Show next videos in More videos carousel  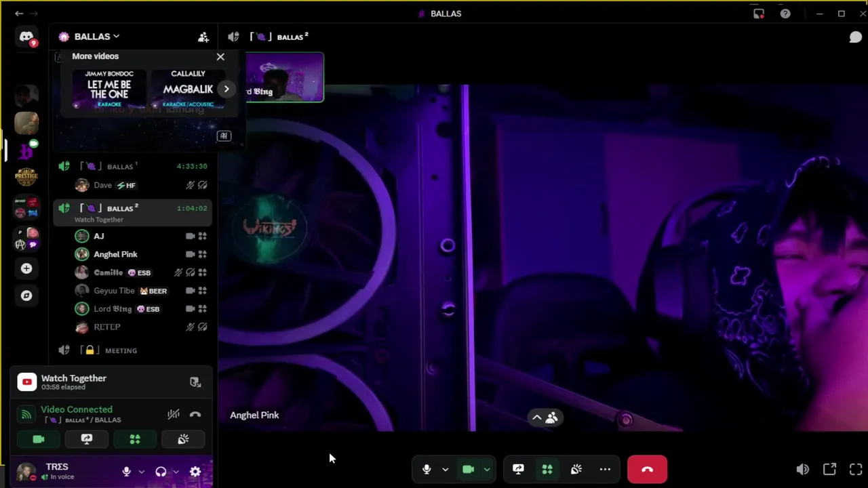pyautogui.click(x=226, y=89)
